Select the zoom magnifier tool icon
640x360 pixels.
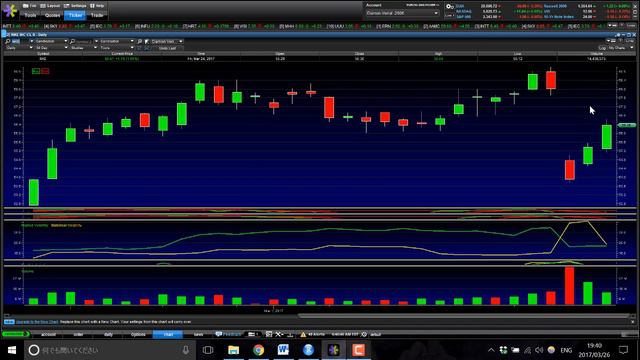click(x=140, y=41)
